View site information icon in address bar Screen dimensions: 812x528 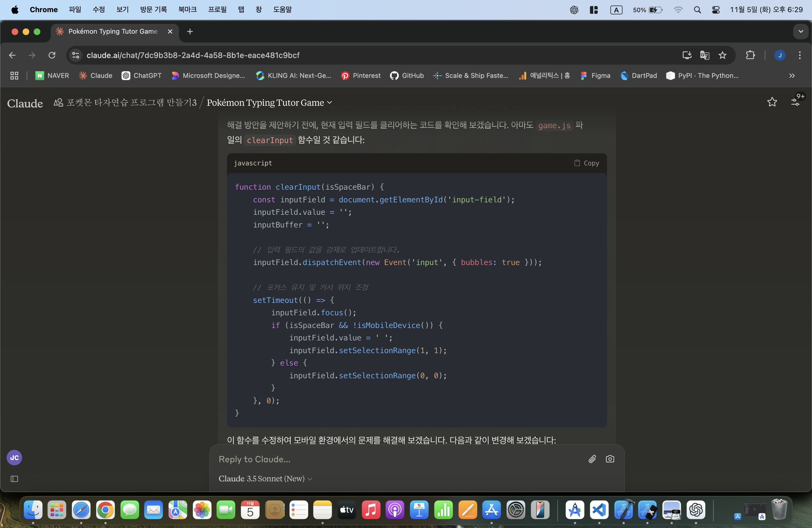75,55
